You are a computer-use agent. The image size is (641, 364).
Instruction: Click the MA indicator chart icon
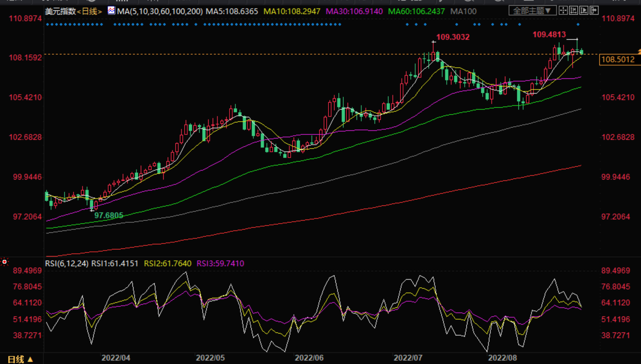click(x=111, y=11)
